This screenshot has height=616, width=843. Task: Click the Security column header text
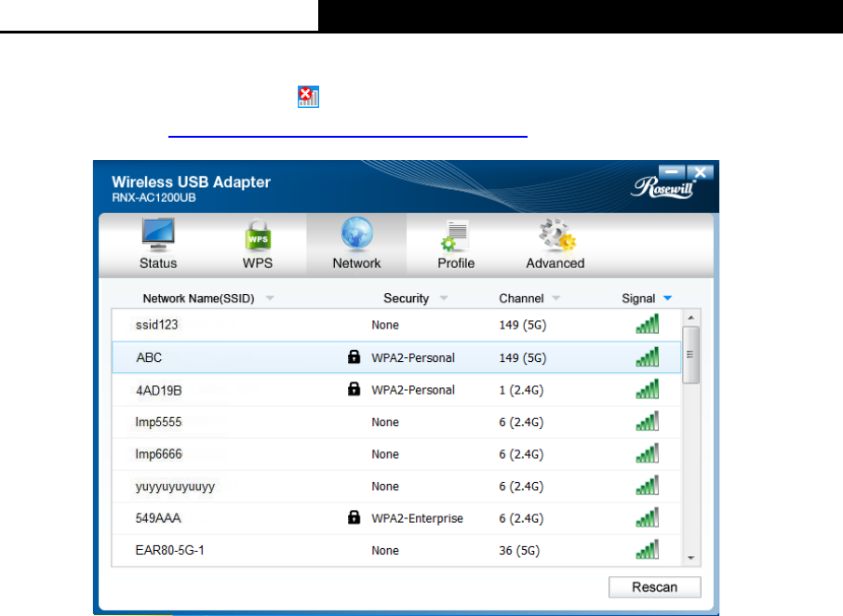pos(406,299)
